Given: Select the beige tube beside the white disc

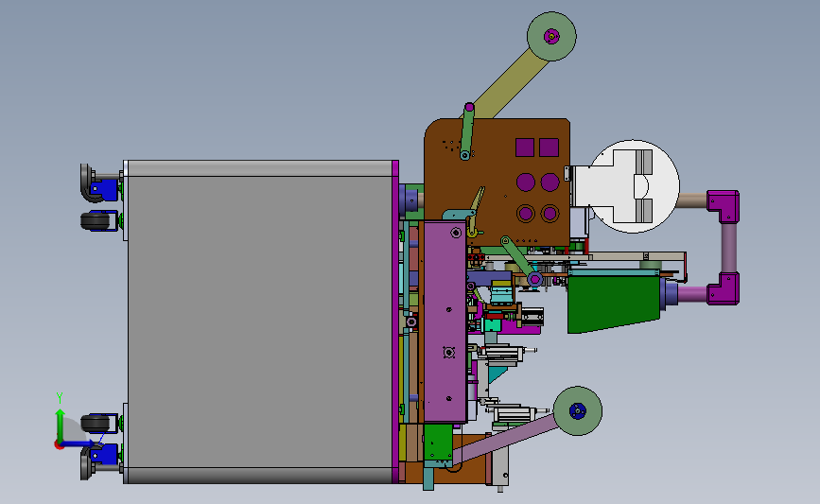Looking at the screenshot, I should pos(692,200).
